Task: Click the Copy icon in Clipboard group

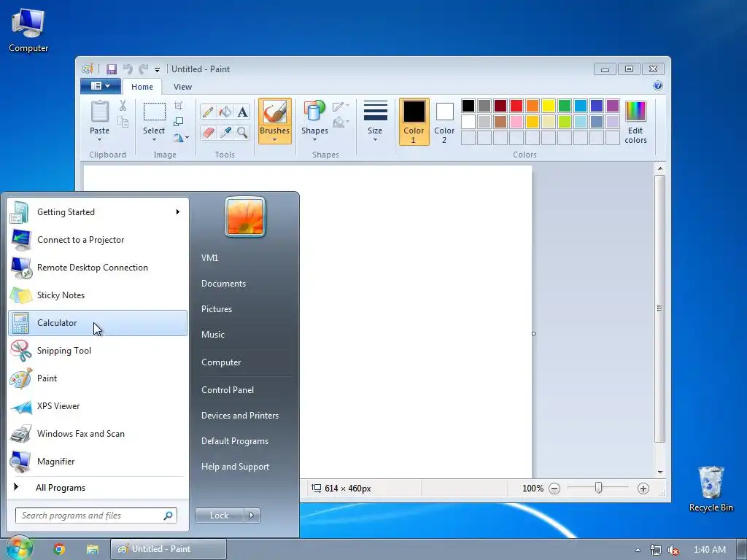Action: tap(123, 122)
